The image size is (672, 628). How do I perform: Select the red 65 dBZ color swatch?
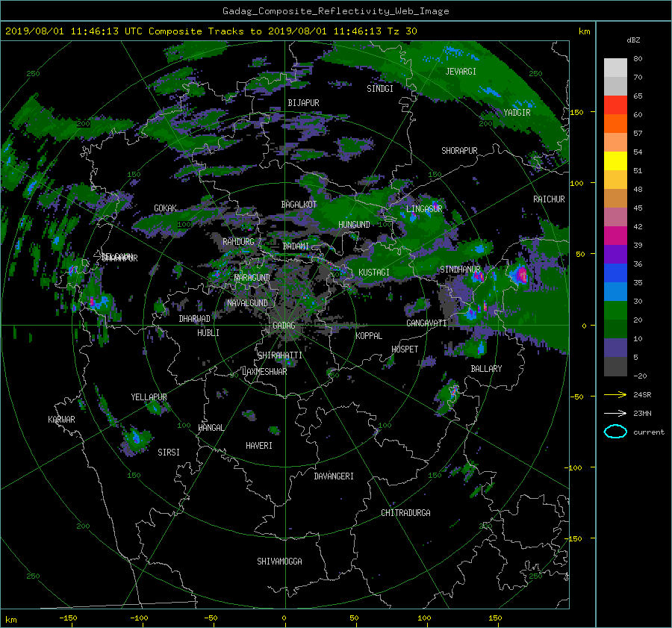(615, 105)
